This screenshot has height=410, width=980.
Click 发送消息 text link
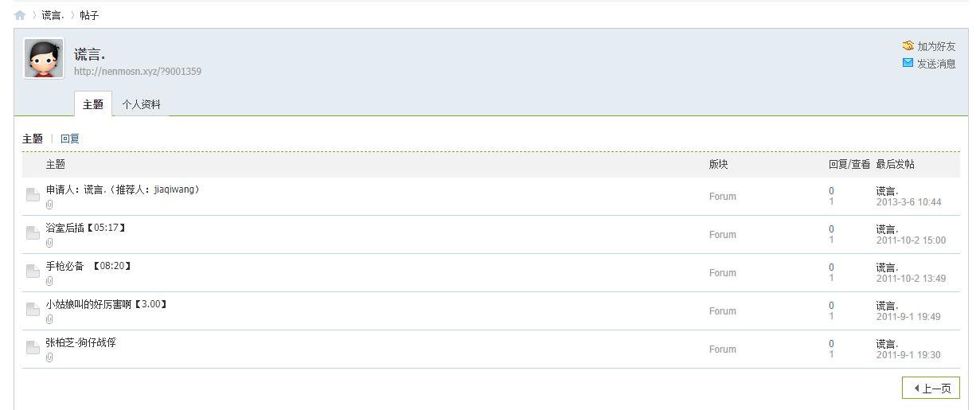click(936, 64)
